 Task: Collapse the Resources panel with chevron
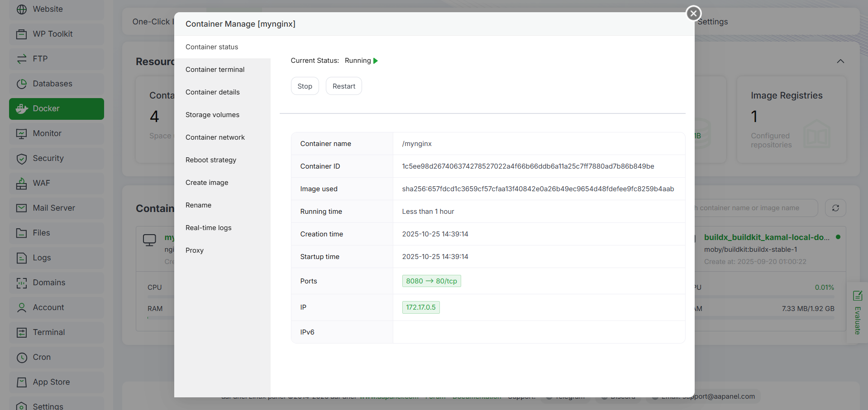point(840,61)
